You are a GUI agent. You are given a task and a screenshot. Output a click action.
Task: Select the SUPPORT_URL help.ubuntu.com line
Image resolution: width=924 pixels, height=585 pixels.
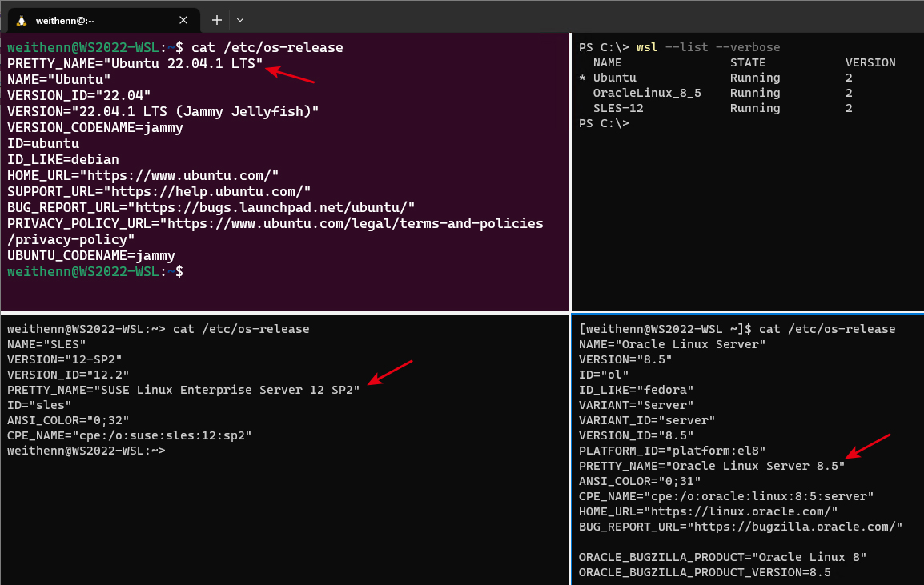159,191
